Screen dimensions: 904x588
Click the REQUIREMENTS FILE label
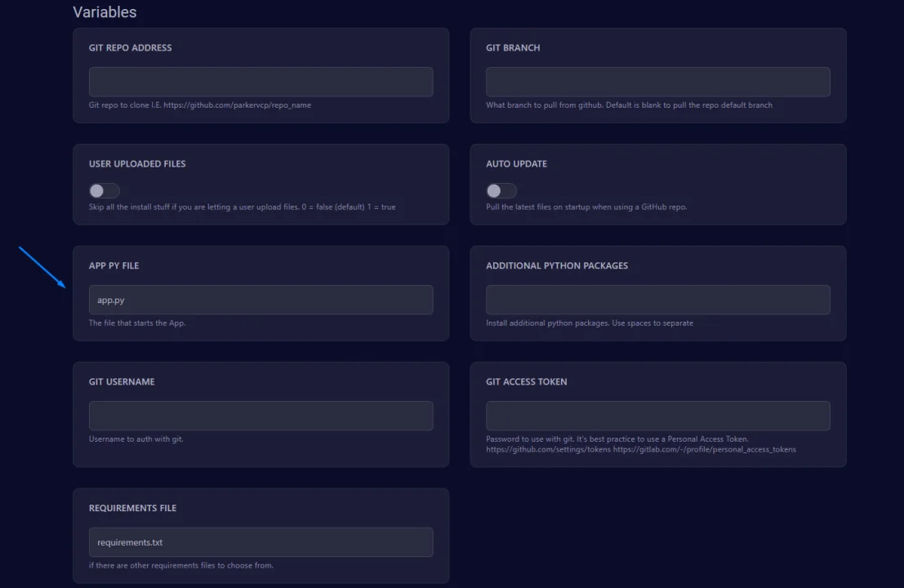(x=132, y=508)
